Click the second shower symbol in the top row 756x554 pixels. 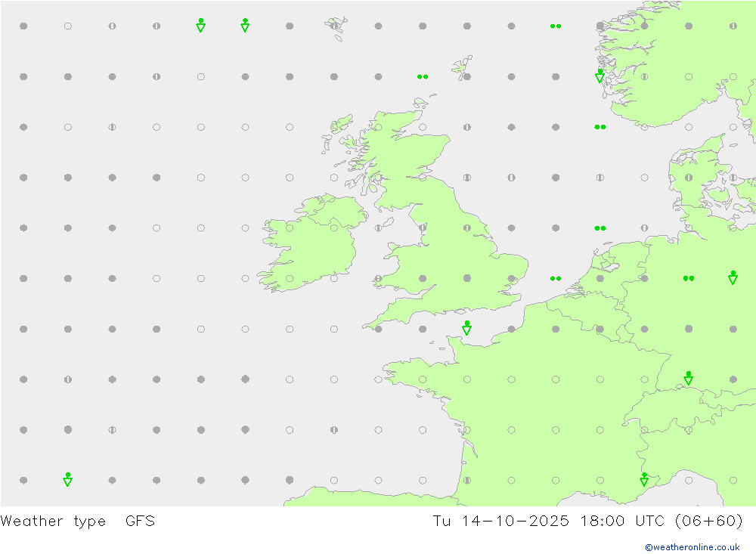coord(245,26)
